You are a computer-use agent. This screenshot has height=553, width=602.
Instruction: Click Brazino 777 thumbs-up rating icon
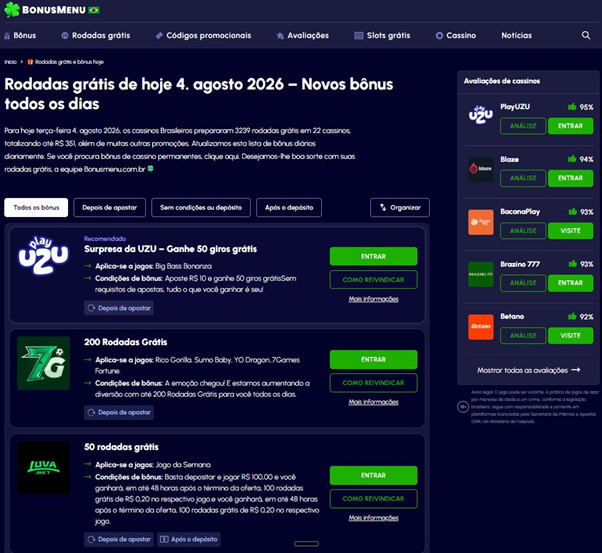click(x=572, y=264)
